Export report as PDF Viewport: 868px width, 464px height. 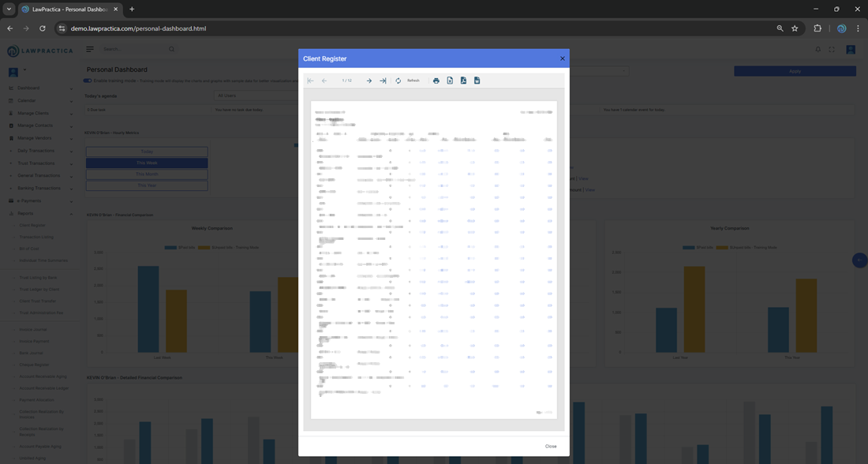[463, 80]
